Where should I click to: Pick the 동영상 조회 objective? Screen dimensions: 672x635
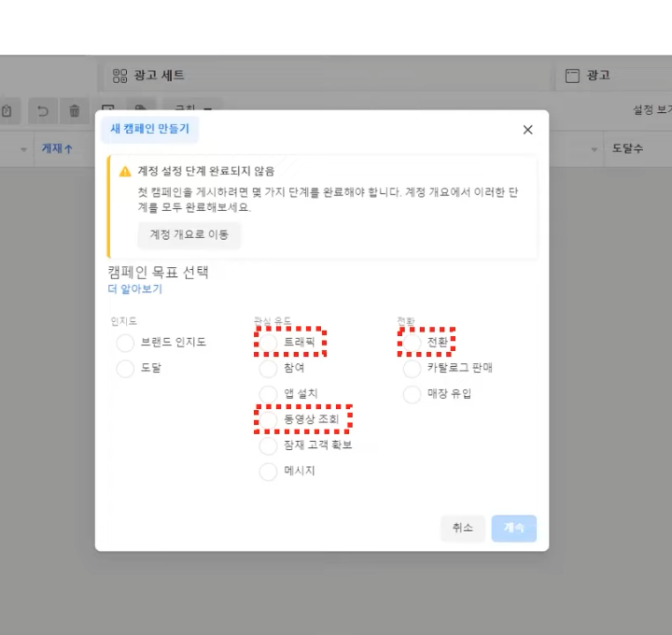pos(269,420)
